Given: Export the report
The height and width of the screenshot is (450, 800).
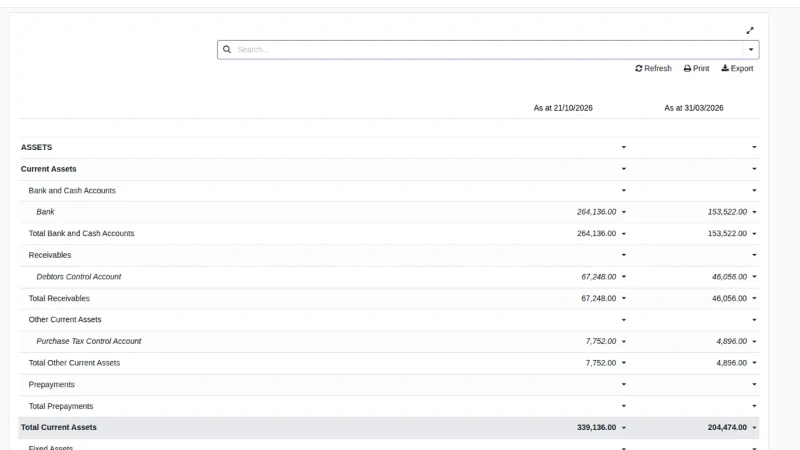Looking at the screenshot, I should 737,68.
